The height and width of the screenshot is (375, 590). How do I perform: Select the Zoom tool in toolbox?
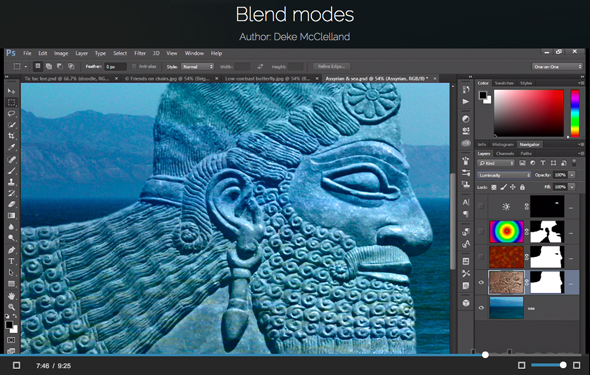(11, 307)
